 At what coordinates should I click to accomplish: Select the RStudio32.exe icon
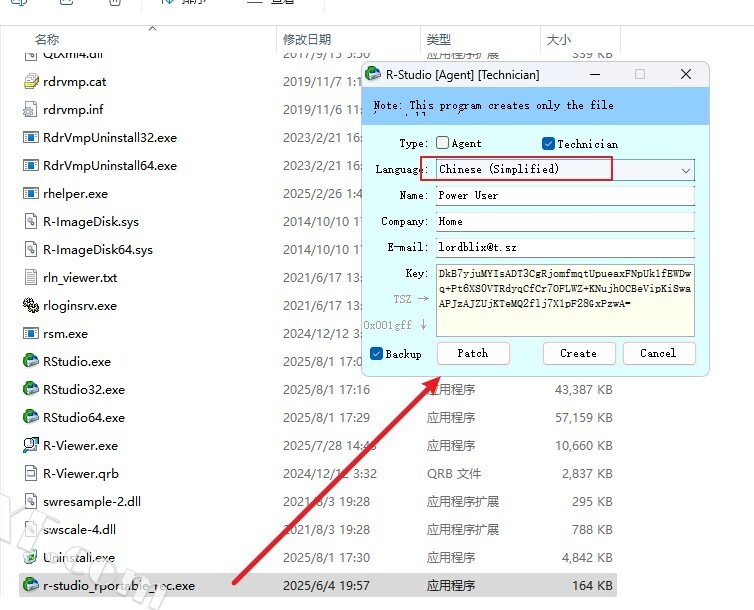[31, 389]
